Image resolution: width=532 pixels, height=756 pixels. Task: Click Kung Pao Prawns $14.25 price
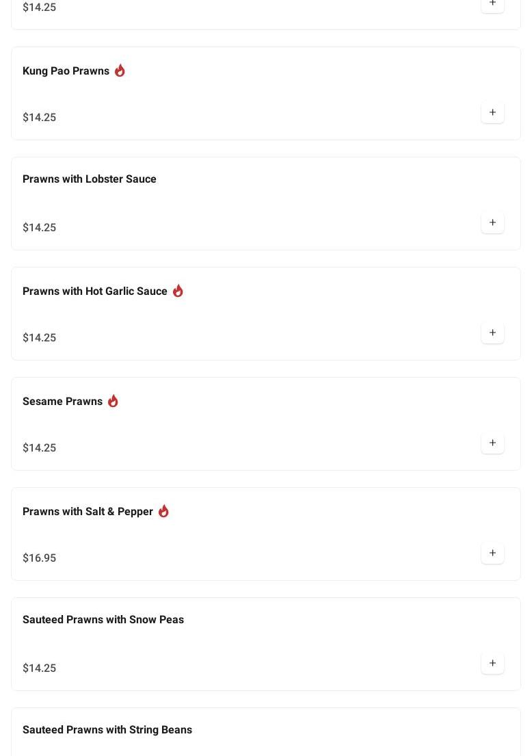point(40,118)
